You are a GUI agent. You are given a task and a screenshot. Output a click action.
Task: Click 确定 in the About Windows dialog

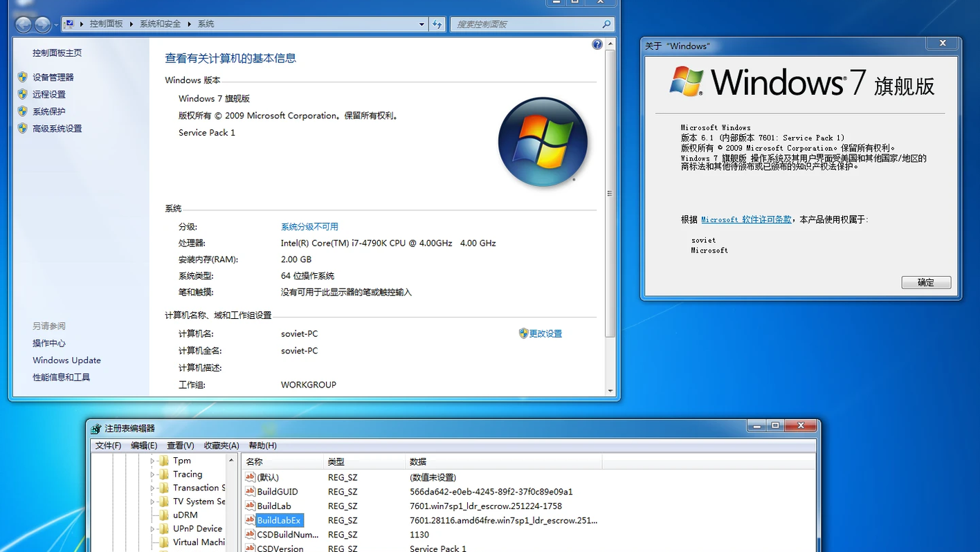coord(926,282)
